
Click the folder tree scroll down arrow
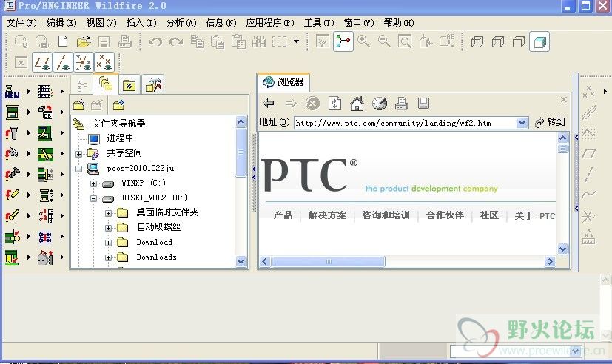(x=241, y=261)
